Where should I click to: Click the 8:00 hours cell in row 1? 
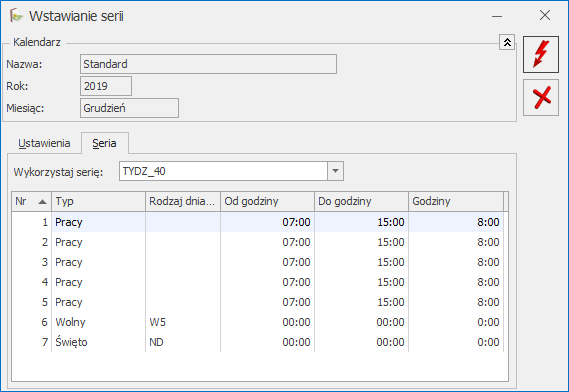(456, 222)
